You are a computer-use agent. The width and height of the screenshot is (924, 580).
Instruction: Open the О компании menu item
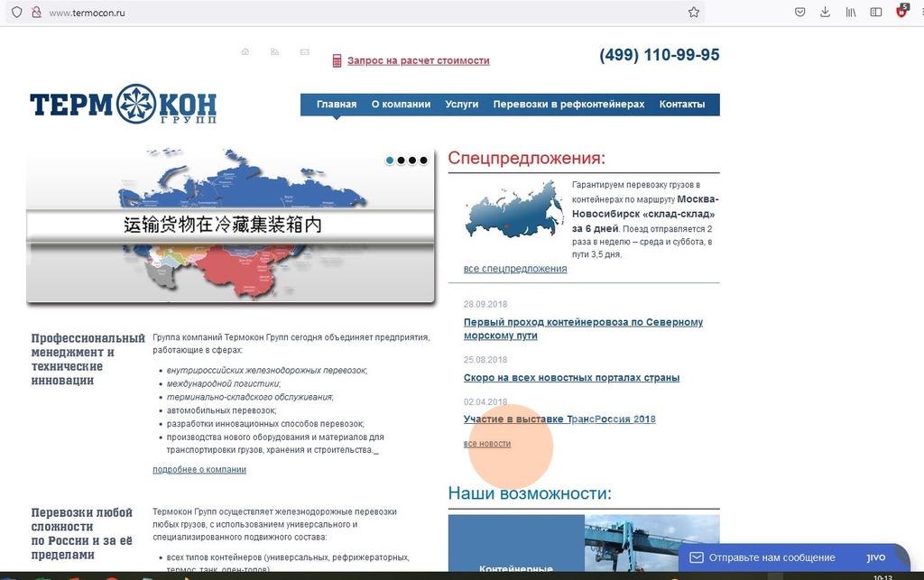[x=401, y=105]
